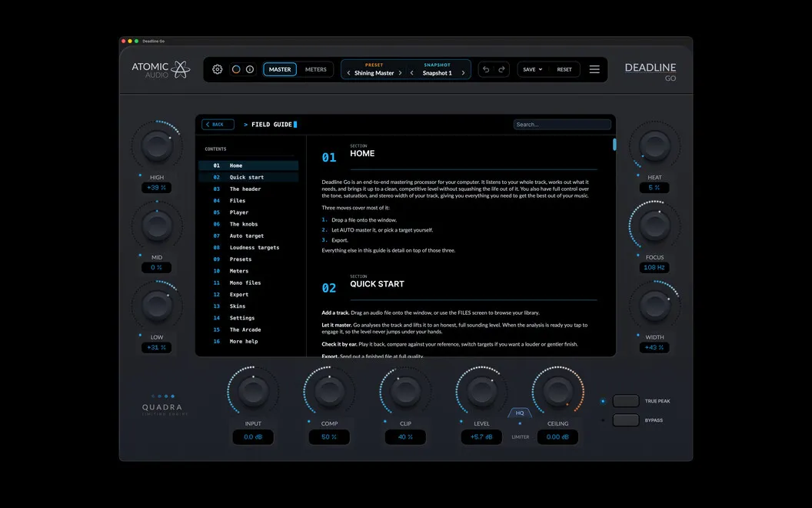Click the orange-blue ring icon in header
812x508 pixels.
pos(236,69)
